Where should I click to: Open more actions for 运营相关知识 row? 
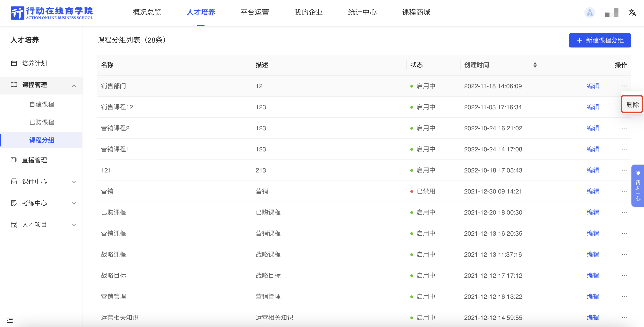[624, 318]
